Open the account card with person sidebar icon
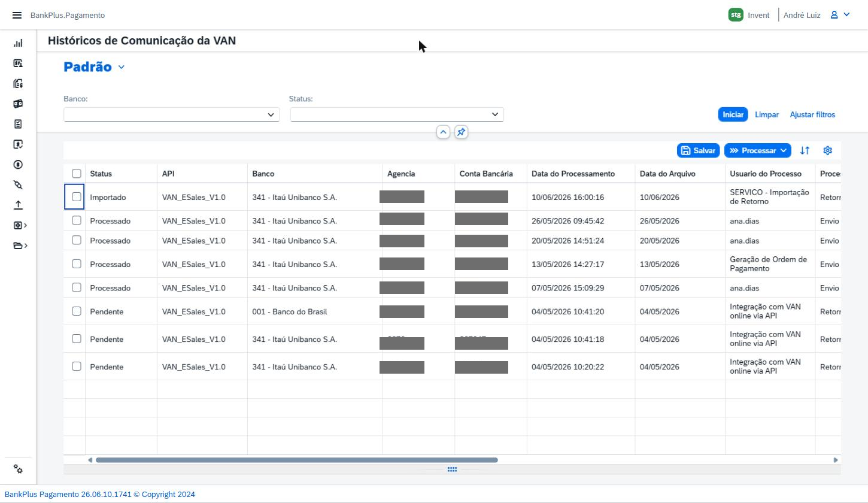 [x=18, y=63]
